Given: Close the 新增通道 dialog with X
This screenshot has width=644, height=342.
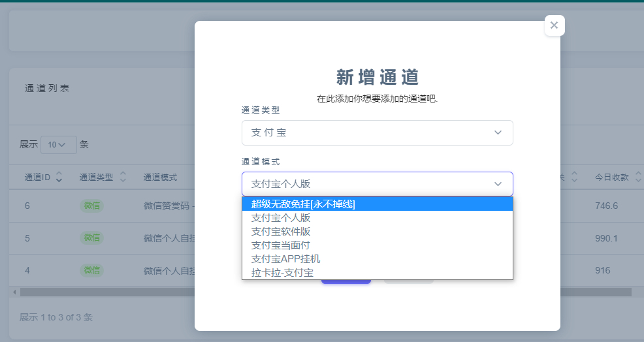Looking at the screenshot, I should [554, 25].
